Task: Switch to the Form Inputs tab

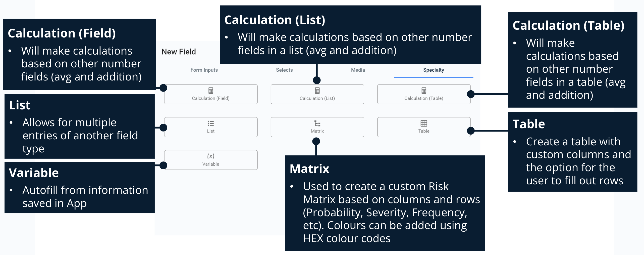Action: pyautogui.click(x=204, y=70)
